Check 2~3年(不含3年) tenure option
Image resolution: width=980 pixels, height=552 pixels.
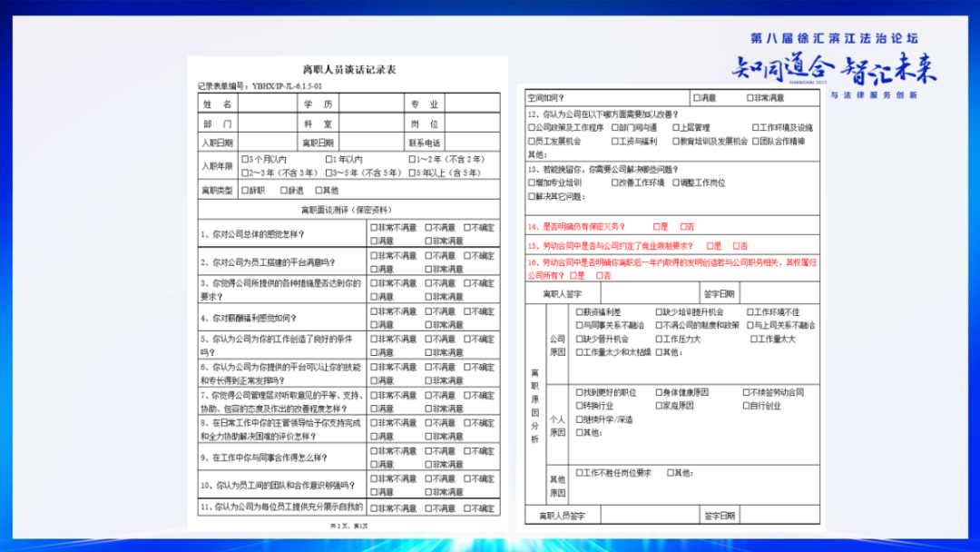pos(246,172)
